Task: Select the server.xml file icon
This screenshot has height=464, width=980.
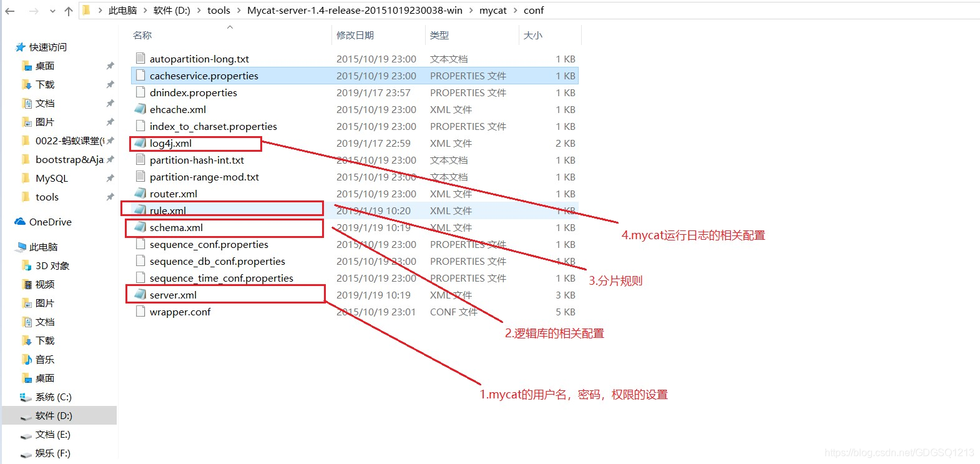Action: [140, 295]
